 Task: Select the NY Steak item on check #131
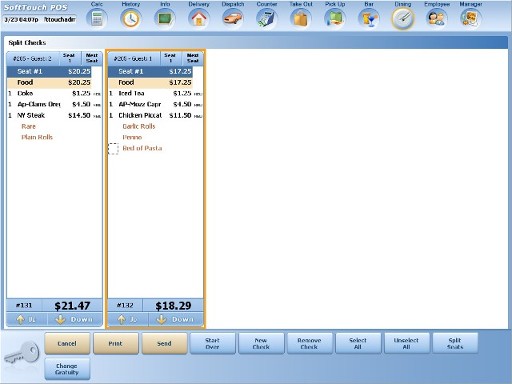pyautogui.click(x=54, y=115)
